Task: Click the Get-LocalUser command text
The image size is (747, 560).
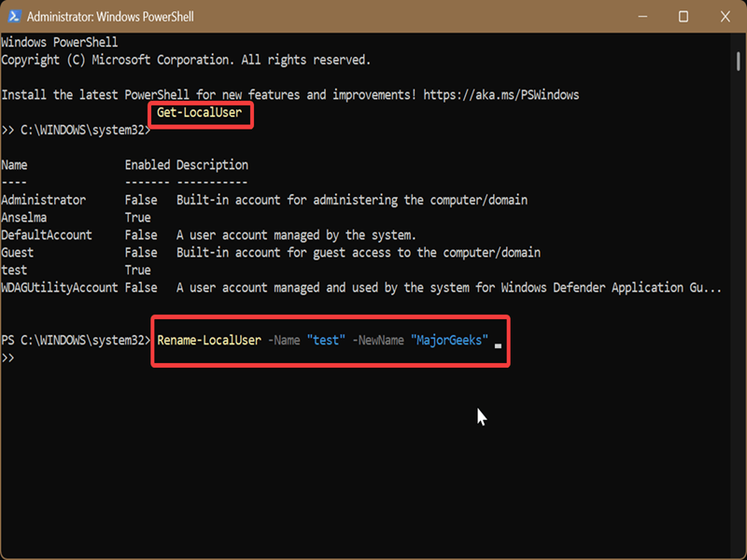Action: point(199,113)
